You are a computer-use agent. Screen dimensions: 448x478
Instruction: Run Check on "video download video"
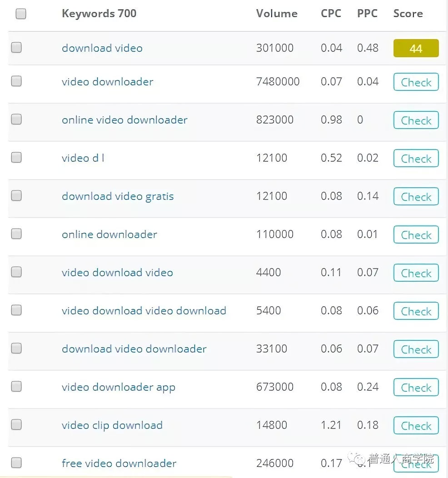tap(416, 273)
